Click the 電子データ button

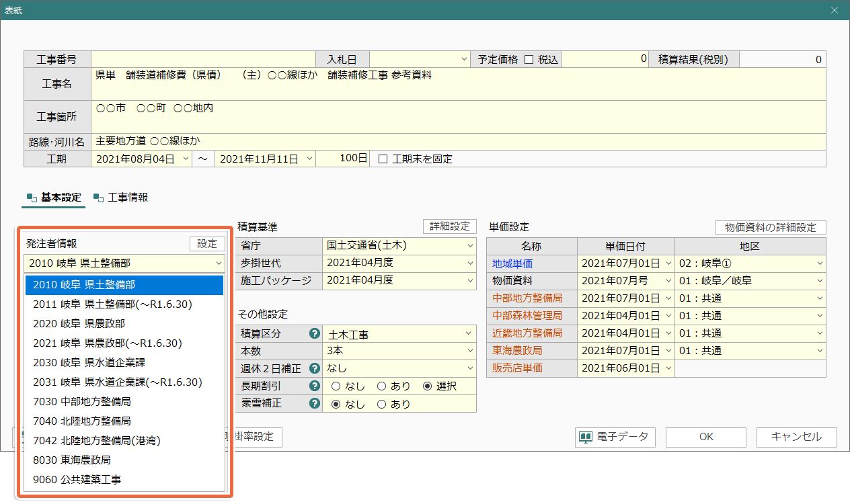pos(615,437)
